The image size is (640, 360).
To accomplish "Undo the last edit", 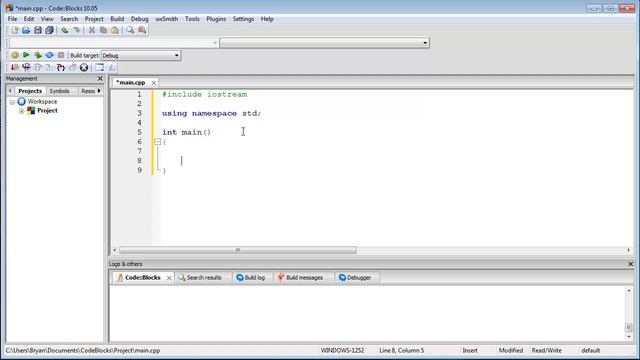I will (64, 30).
